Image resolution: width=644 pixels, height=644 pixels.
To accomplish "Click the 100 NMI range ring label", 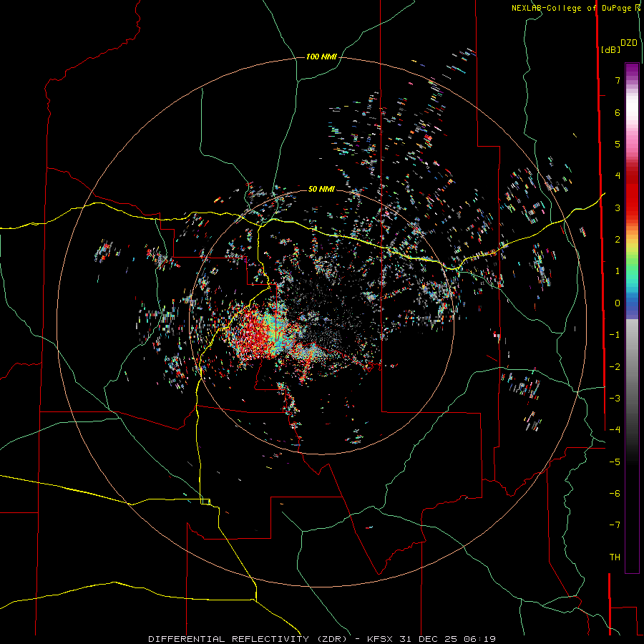I will click(x=321, y=57).
